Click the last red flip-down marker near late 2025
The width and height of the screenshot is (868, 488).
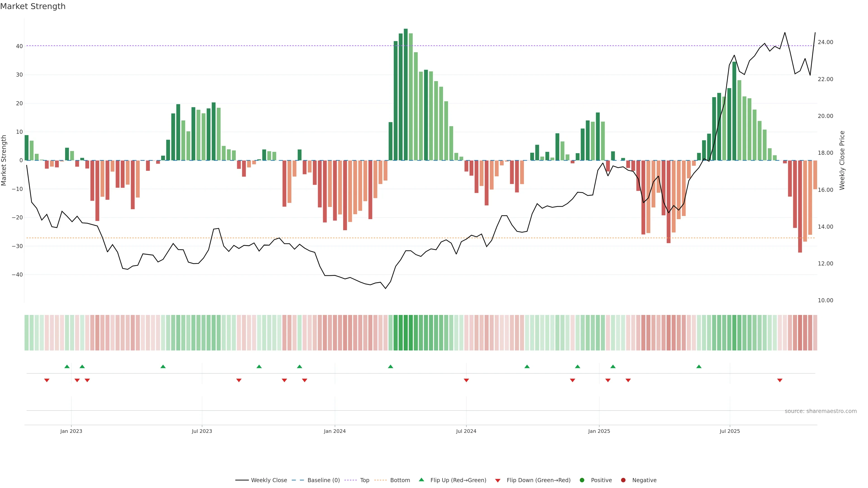tap(780, 380)
